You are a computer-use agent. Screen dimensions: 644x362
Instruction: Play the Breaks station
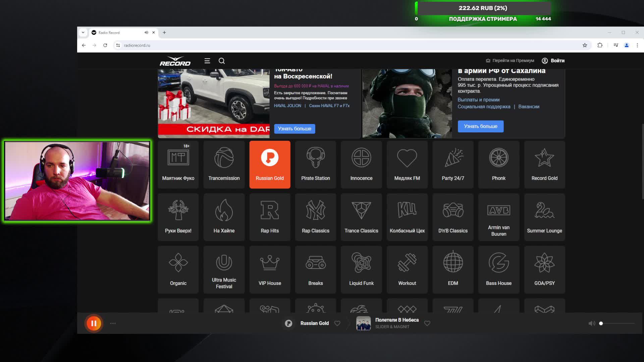click(x=316, y=269)
